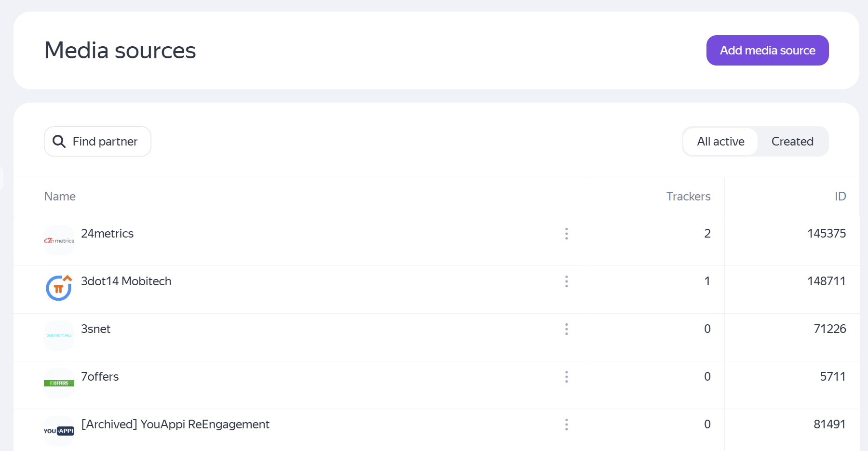This screenshot has height=451, width=868.
Task: Click the YouAppi partner logo
Action: coord(59,431)
